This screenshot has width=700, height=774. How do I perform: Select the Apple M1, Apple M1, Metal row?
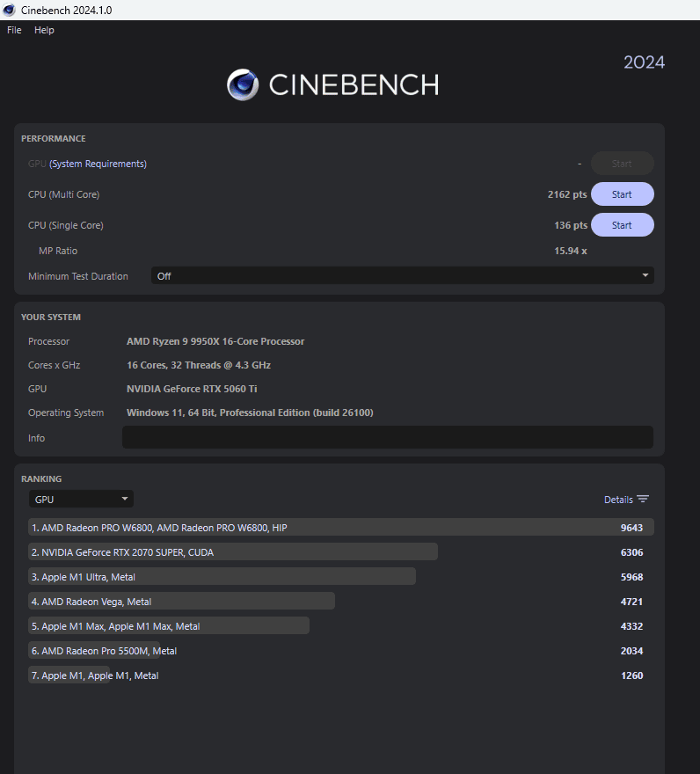[x=341, y=675]
